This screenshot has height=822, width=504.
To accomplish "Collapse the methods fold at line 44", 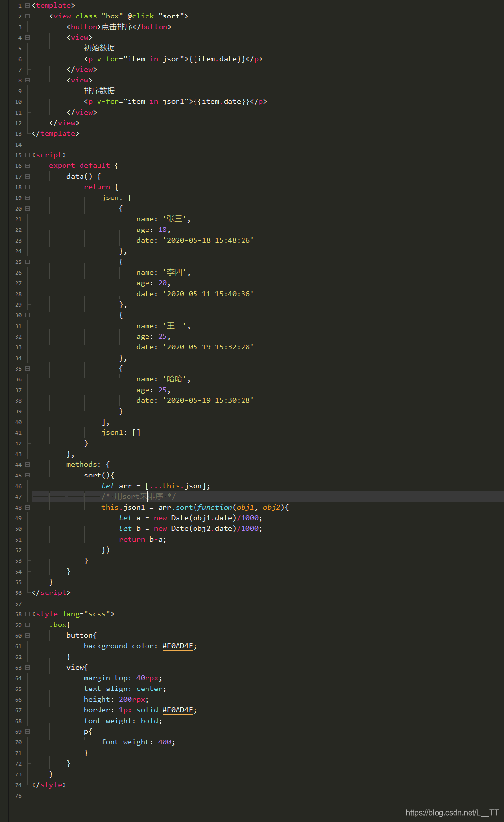I will point(27,464).
